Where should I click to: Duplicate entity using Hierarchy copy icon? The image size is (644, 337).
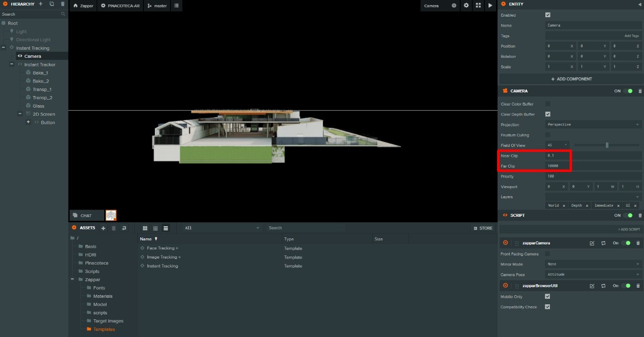51,4
